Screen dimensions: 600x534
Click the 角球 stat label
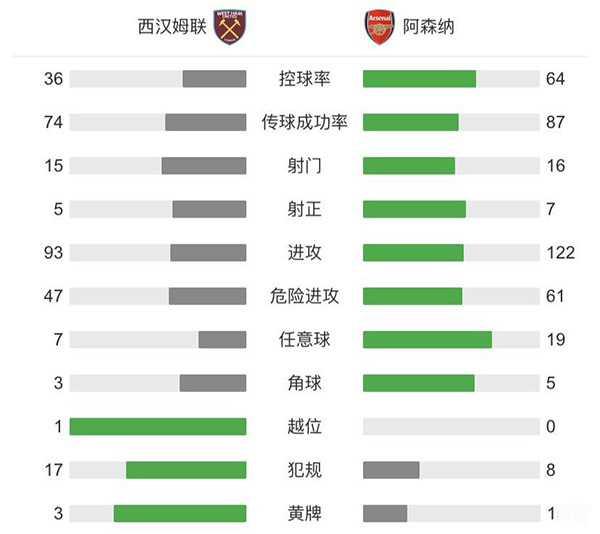[x=304, y=383]
